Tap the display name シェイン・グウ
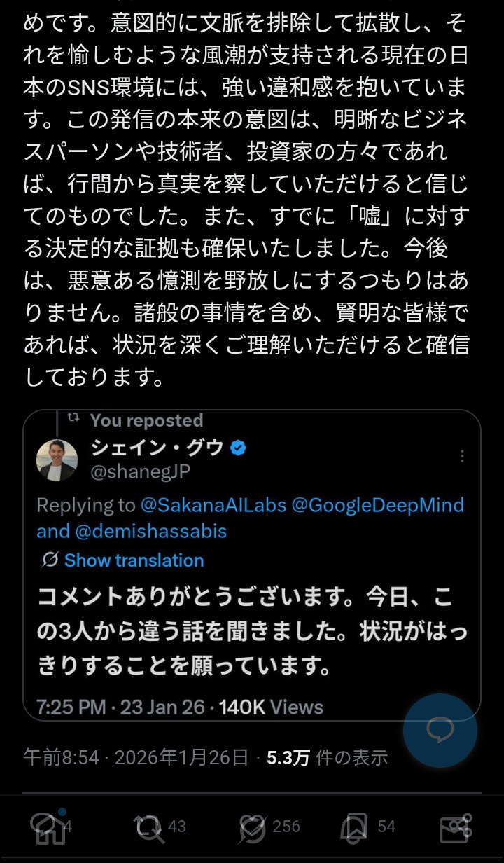This screenshot has height=863, width=504. (157, 448)
